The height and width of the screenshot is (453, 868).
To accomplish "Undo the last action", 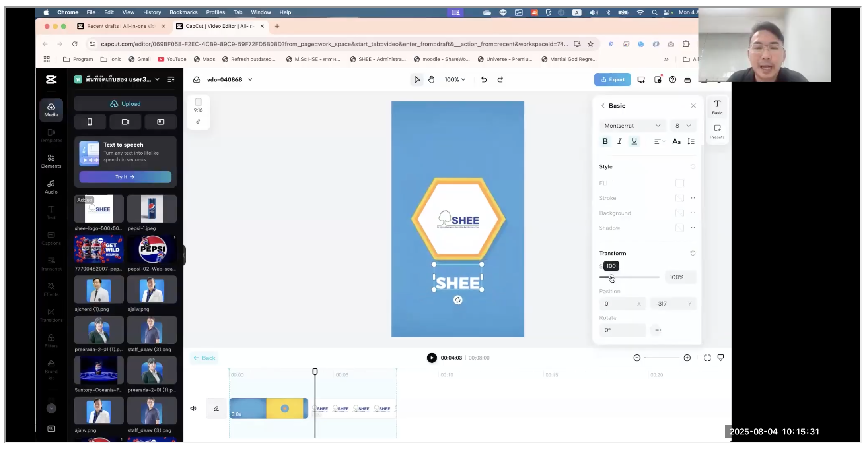I will click(x=484, y=80).
